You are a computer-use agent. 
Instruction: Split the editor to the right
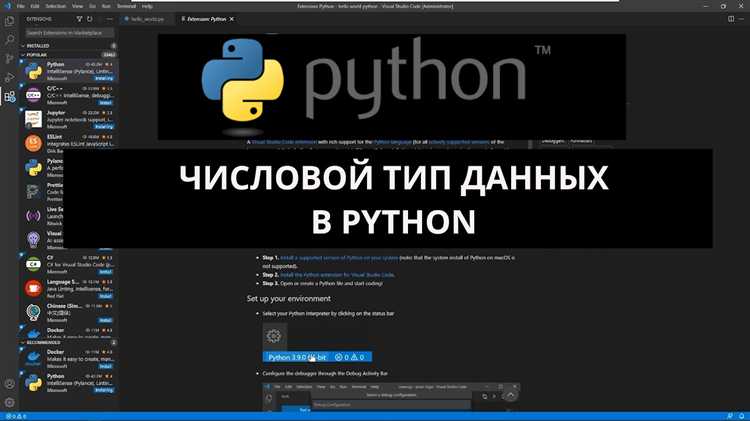[731, 19]
